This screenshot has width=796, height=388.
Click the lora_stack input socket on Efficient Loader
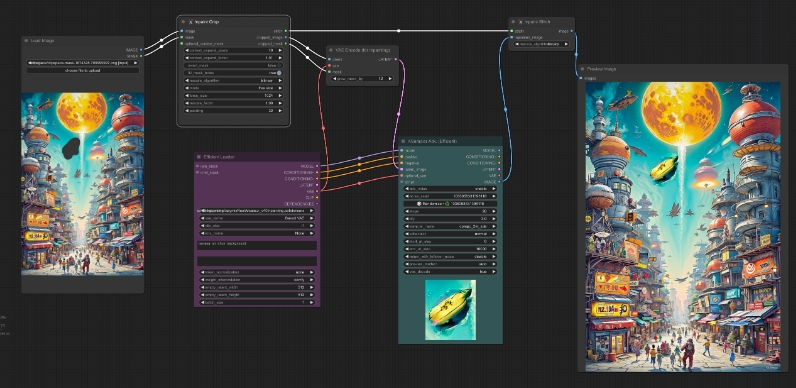click(197, 166)
